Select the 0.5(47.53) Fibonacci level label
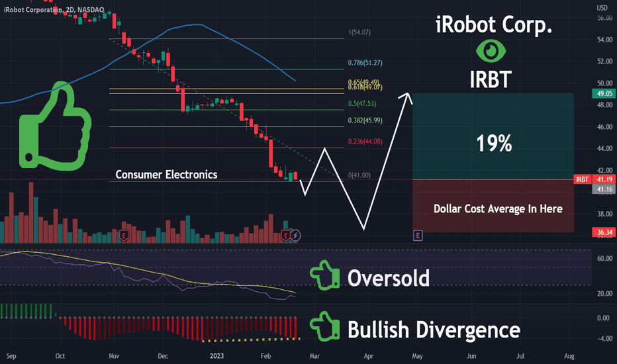The width and height of the screenshot is (617, 364). click(361, 103)
